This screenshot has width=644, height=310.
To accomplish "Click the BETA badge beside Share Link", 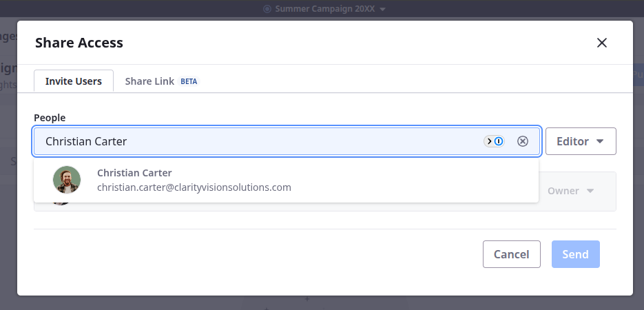I will click(x=189, y=81).
